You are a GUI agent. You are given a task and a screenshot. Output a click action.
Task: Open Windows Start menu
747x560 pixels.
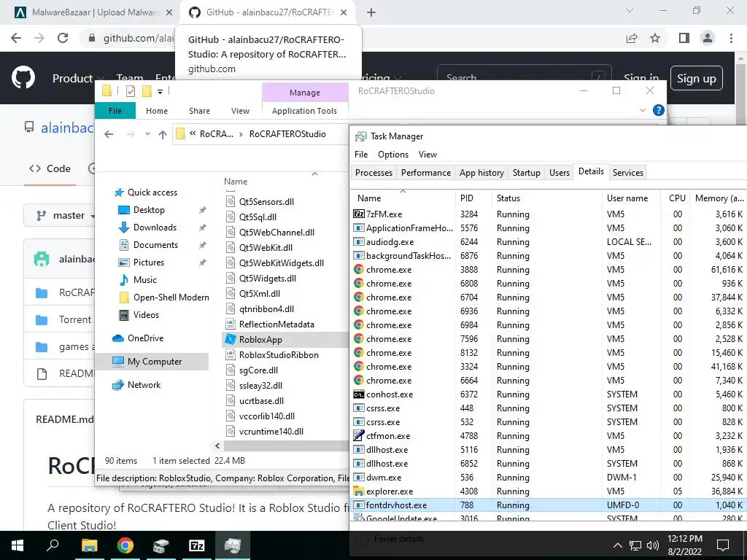(18, 545)
